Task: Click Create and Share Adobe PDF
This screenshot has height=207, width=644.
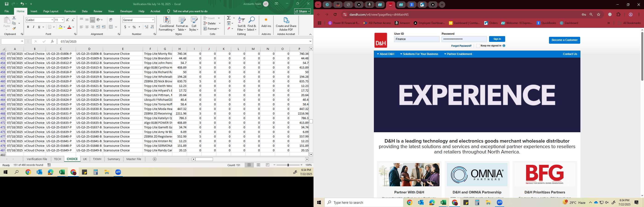Action: 286,24
